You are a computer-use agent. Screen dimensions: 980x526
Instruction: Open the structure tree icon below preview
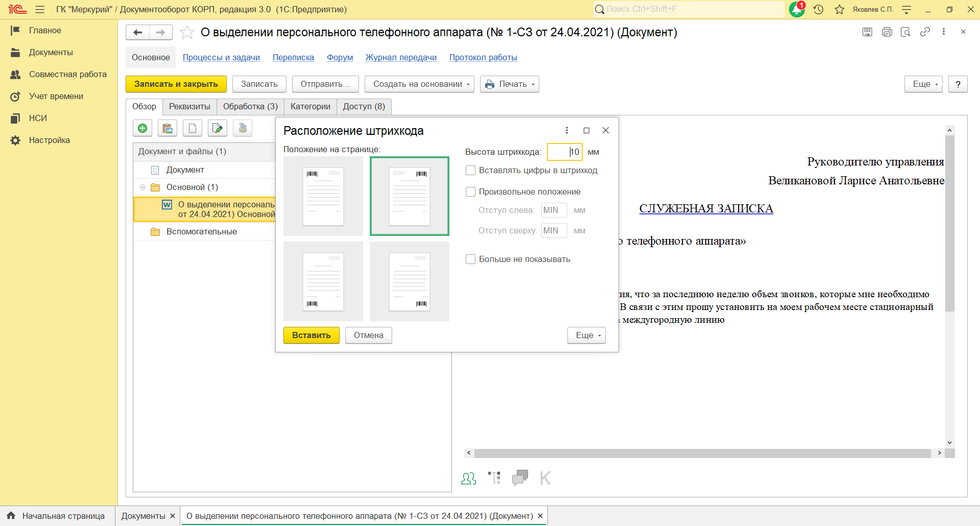point(494,477)
